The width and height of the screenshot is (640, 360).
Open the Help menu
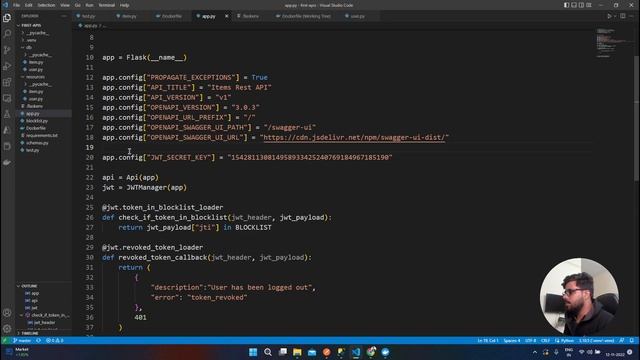tap(124, 5)
